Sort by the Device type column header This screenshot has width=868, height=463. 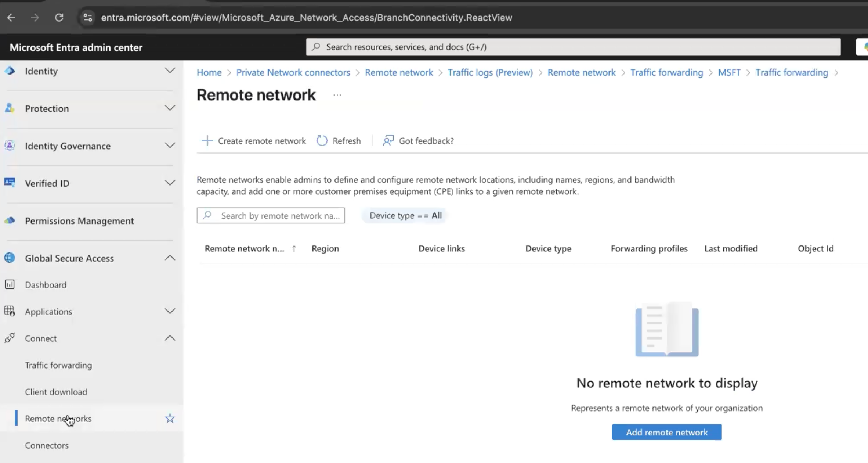tap(548, 248)
